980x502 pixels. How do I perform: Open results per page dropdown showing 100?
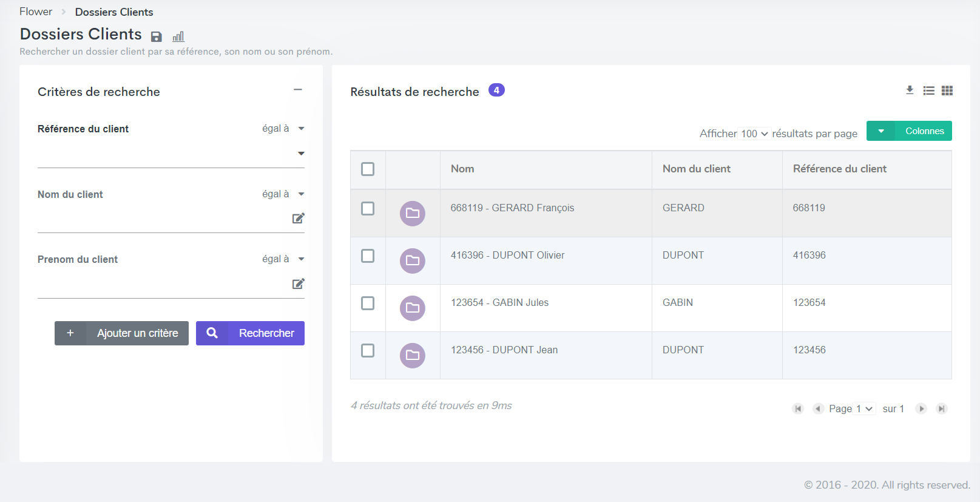pos(754,134)
